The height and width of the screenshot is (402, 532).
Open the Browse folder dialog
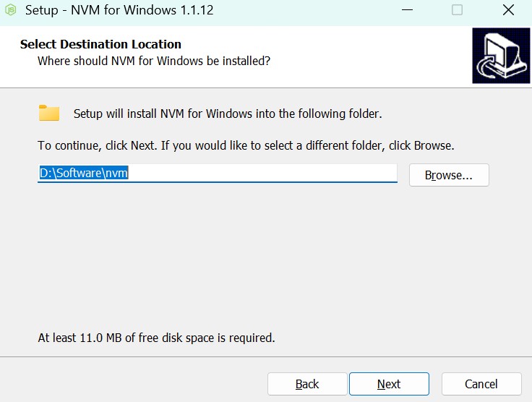pyautogui.click(x=449, y=175)
